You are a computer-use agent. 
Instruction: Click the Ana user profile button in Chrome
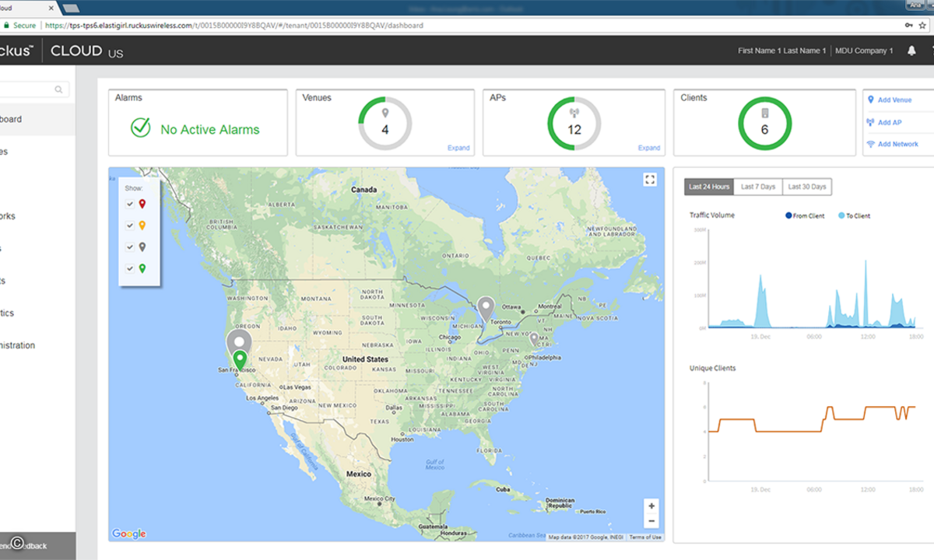click(915, 5)
